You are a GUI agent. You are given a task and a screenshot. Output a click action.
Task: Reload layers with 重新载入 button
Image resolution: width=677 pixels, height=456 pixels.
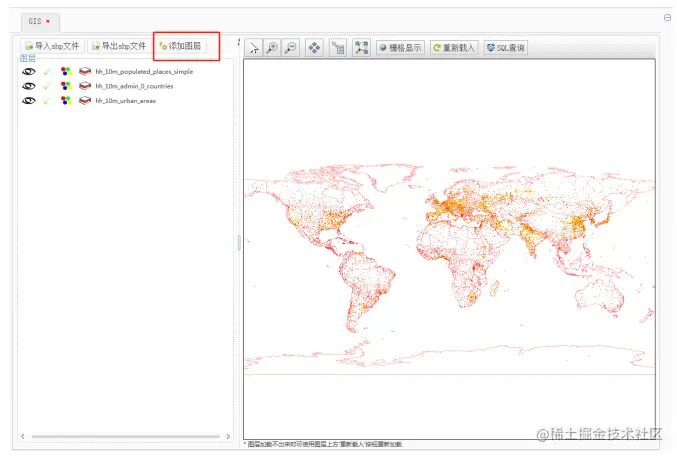click(454, 48)
